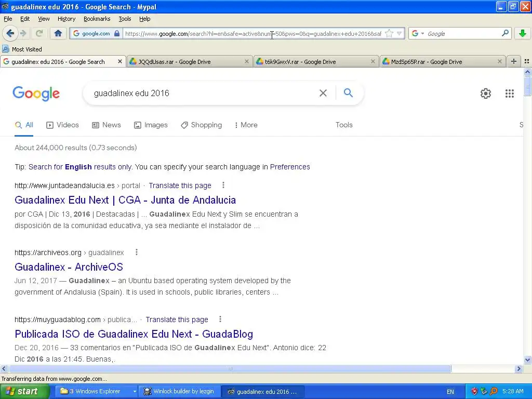Viewport: 532px width, 399px height.
Task: Click the magnifier in the browser search box
Action: (x=505, y=33)
